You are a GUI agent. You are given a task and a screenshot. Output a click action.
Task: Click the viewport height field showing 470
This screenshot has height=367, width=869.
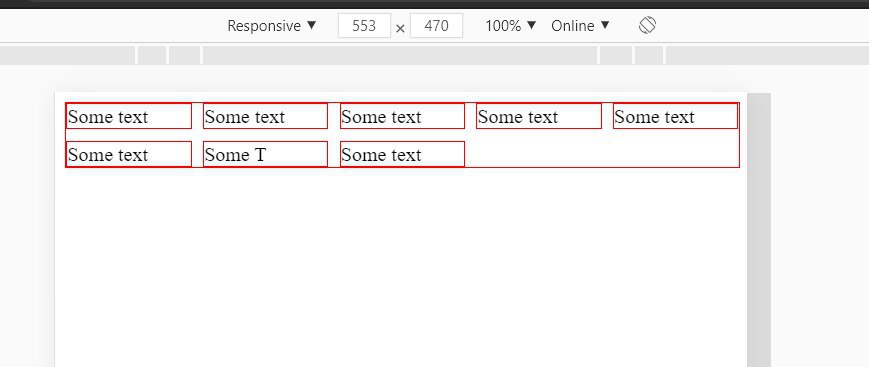tap(436, 26)
